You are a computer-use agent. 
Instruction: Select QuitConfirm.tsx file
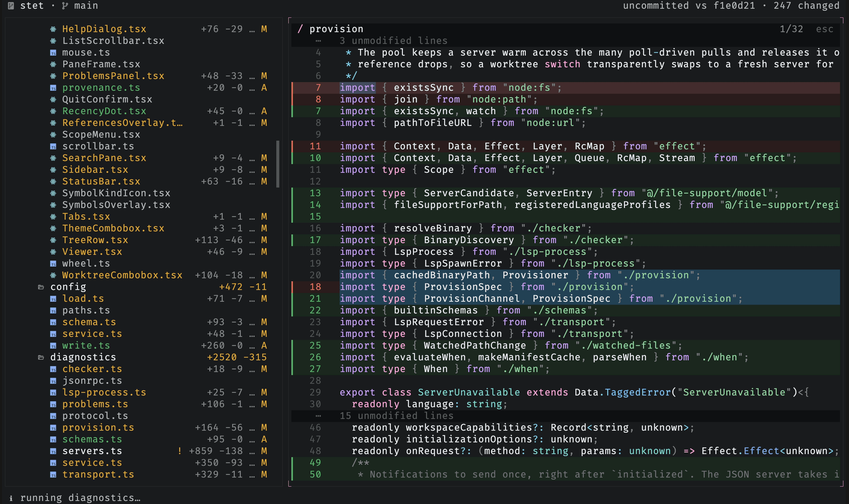(107, 99)
